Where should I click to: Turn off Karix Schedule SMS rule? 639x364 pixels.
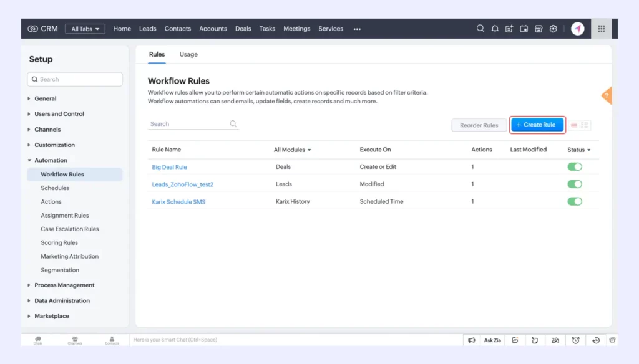pos(575,201)
